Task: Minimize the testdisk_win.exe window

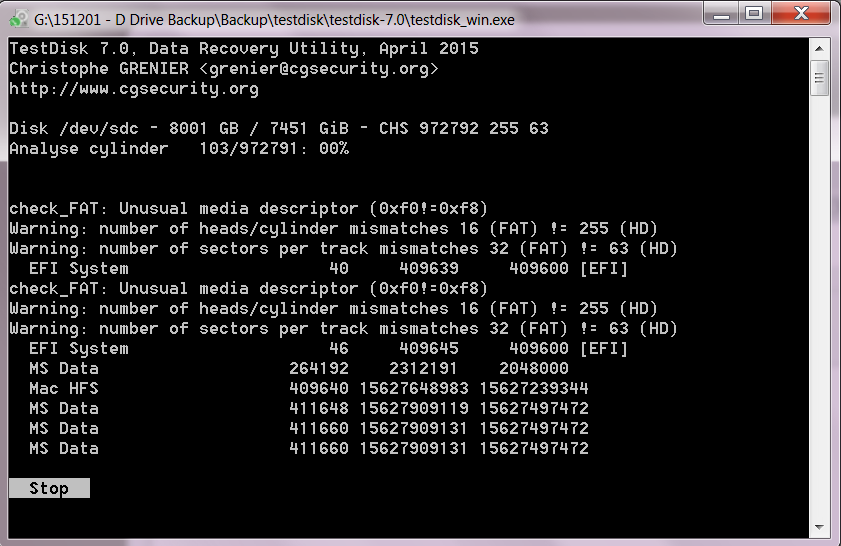Action: click(721, 13)
